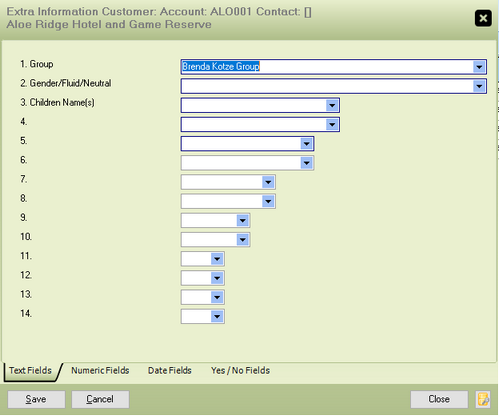Switch to the Numeric Fields tab

[x=100, y=371]
